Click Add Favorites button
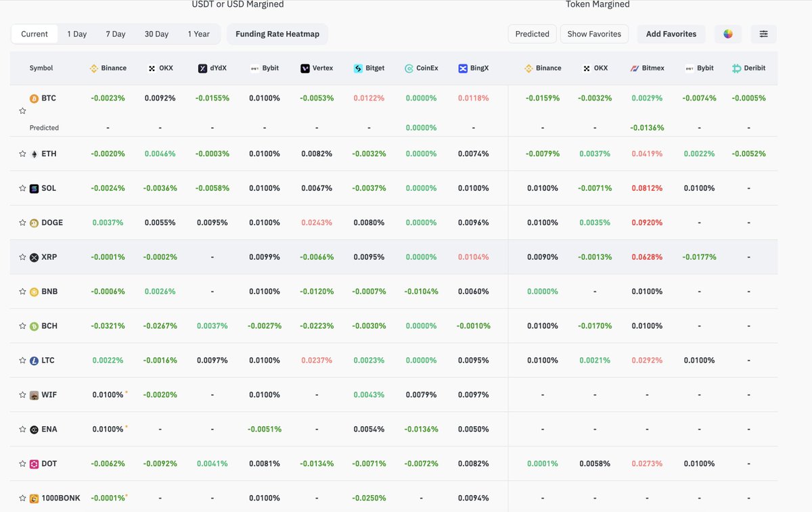 point(671,34)
